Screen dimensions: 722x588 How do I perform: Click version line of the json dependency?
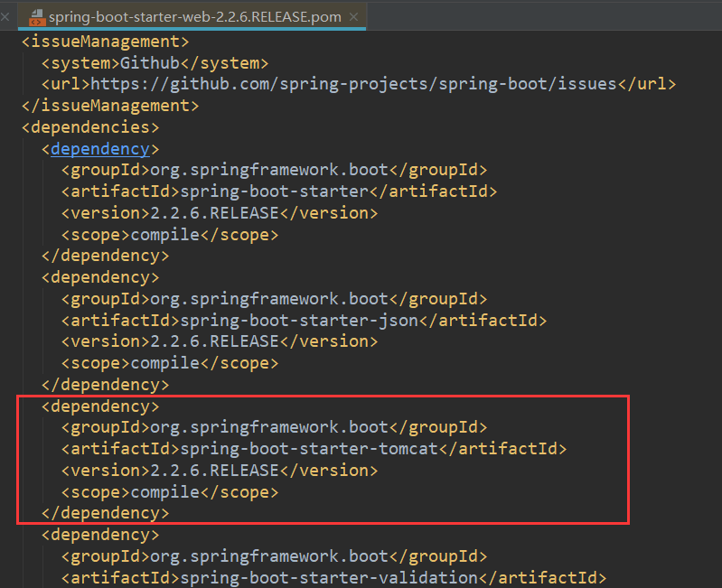[x=220, y=341]
